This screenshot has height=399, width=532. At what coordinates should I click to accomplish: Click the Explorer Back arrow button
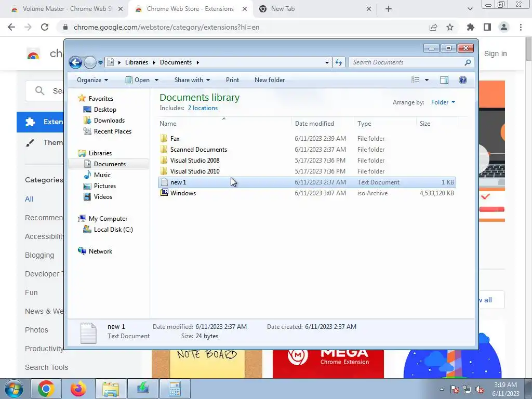(75, 62)
